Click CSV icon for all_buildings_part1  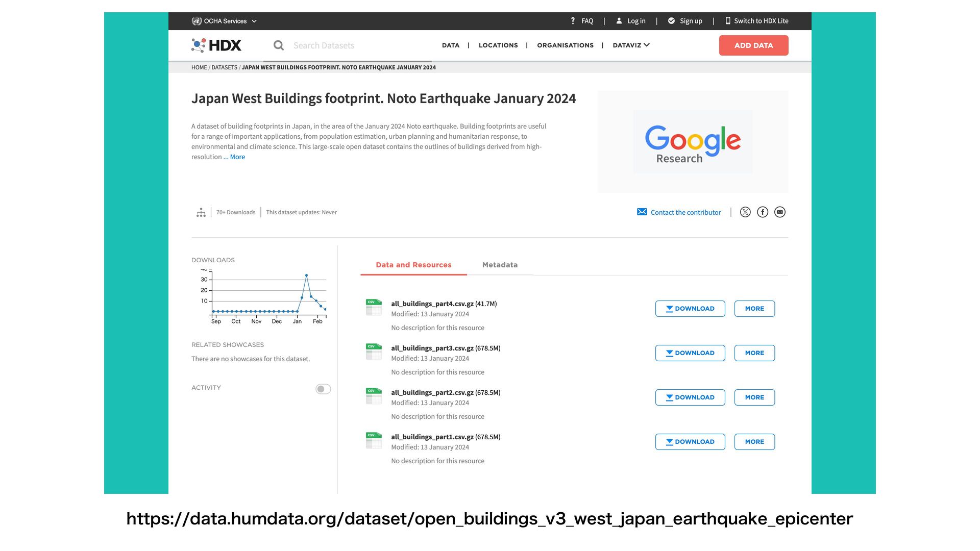point(374,440)
